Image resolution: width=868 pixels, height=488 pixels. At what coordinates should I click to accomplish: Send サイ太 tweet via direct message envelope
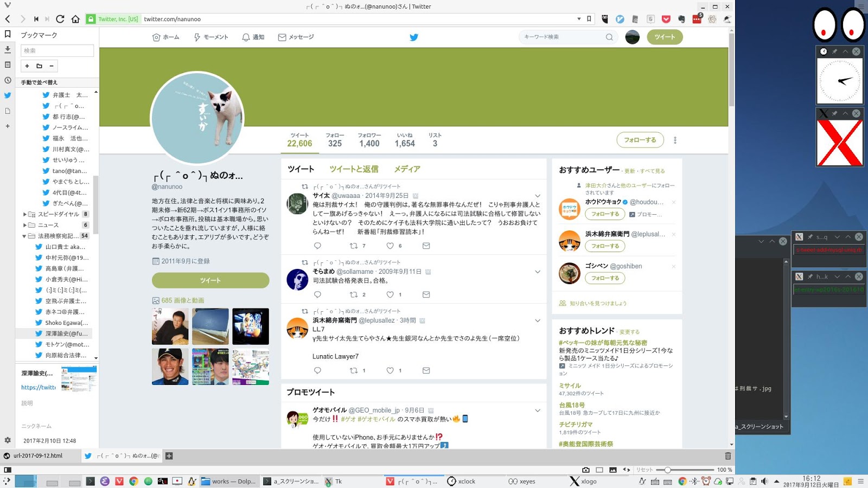point(426,246)
